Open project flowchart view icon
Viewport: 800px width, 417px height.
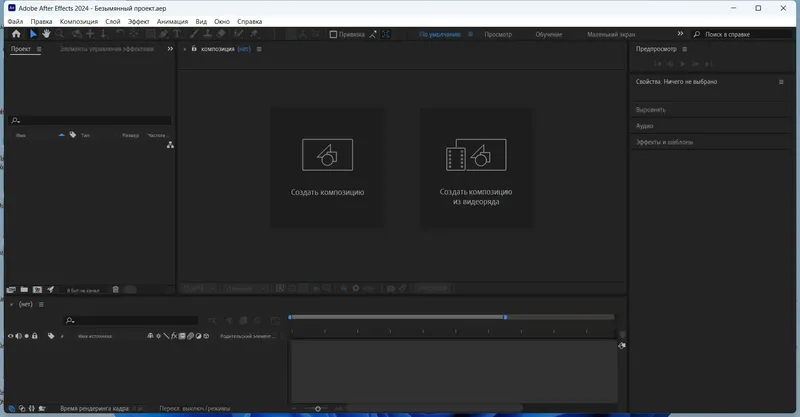pyautogui.click(x=170, y=145)
